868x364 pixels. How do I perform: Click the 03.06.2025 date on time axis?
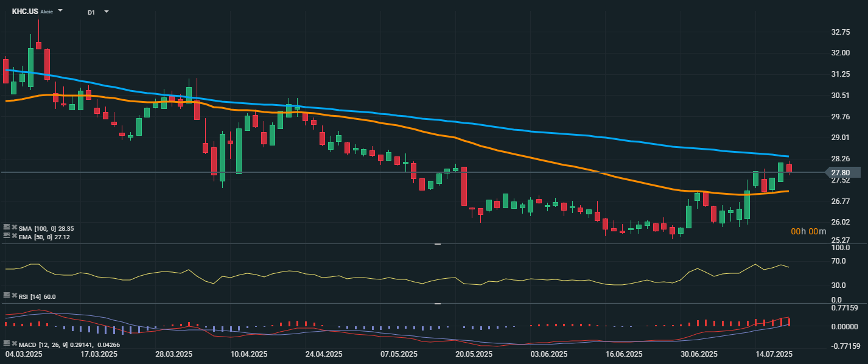tap(549, 354)
